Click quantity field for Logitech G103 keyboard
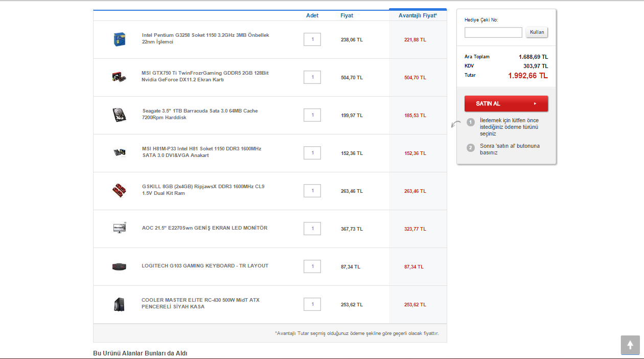644x359 pixels. (x=312, y=266)
